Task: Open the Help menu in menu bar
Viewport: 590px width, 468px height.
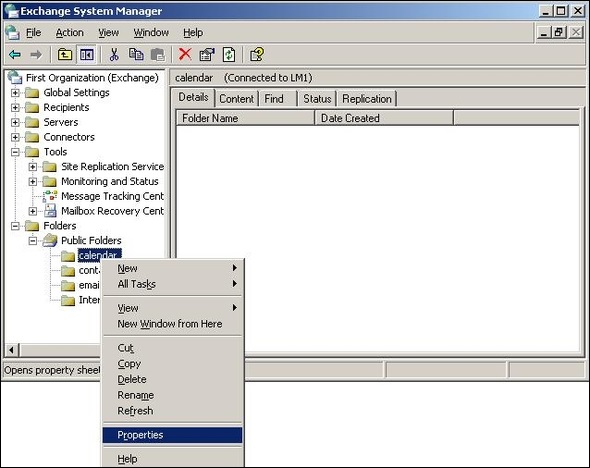Action: 193,33
